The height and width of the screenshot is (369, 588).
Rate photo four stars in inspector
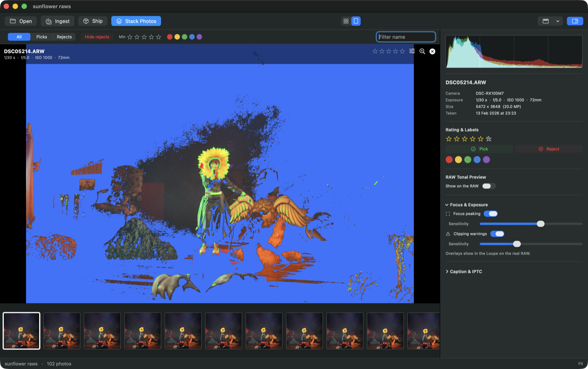tap(473, 139)
